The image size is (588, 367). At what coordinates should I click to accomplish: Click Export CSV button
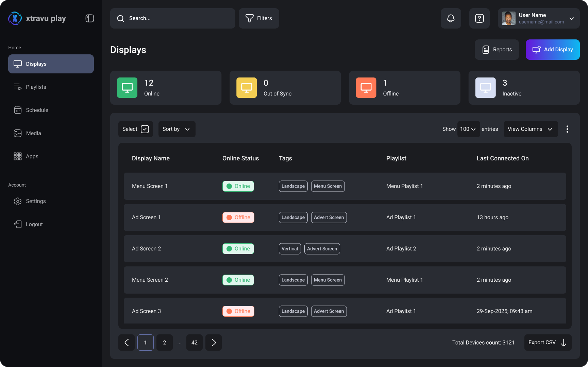pos(548,343)
